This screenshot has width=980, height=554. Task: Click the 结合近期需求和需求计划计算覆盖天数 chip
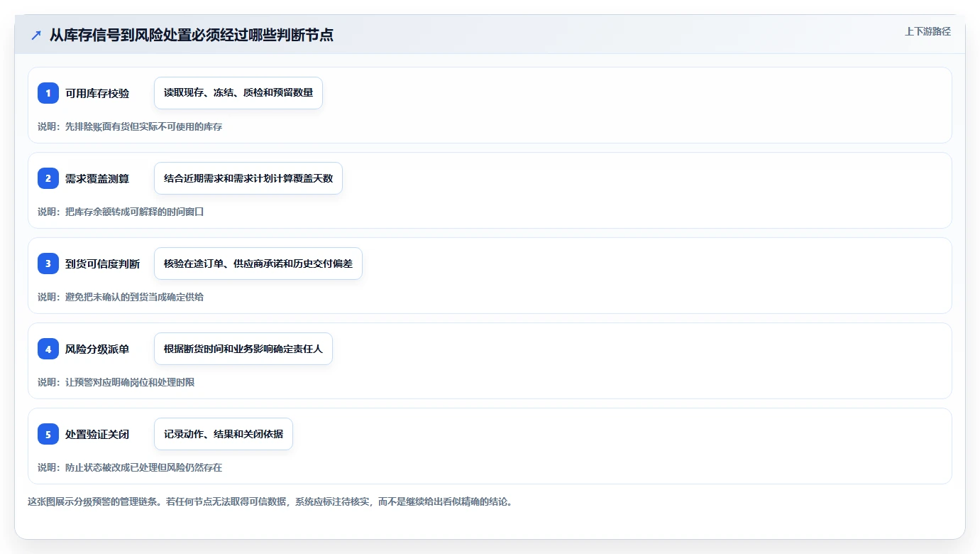tap(248, 178)
